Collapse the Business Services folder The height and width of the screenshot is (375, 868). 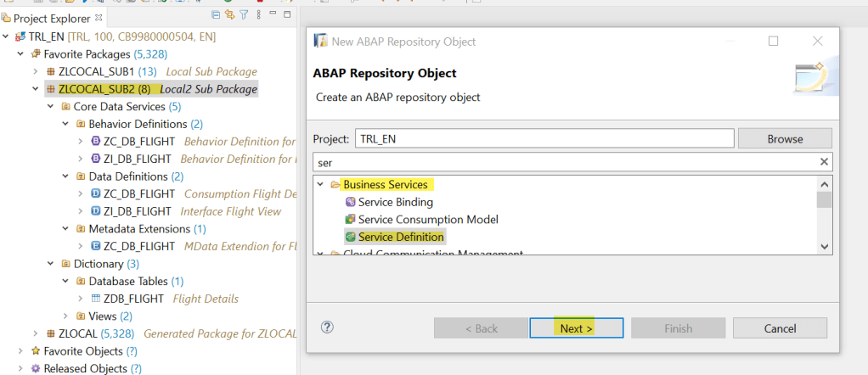pos(320,185)
